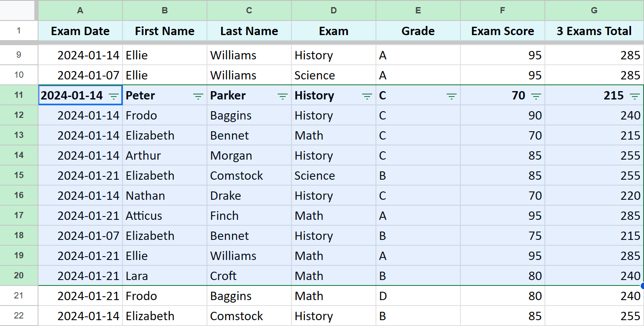
Task: Select Comstock cell in row 22
Action: point(249,316)
